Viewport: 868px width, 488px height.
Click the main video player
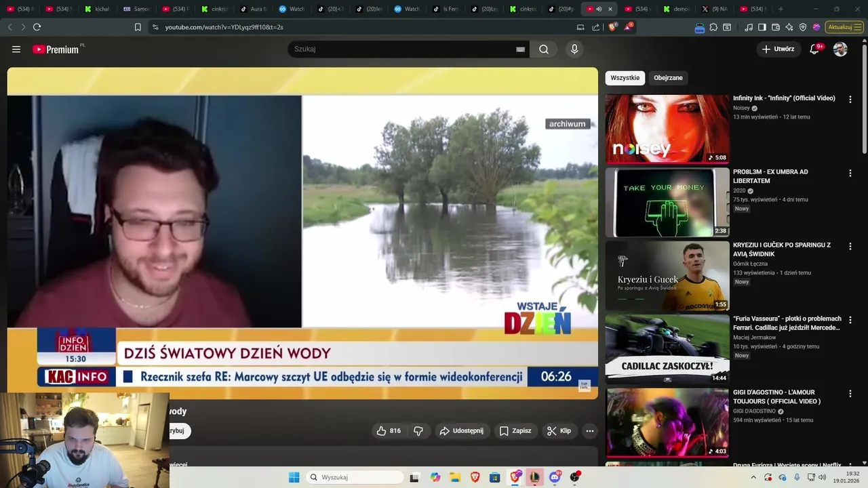click(x=302, y=233)
